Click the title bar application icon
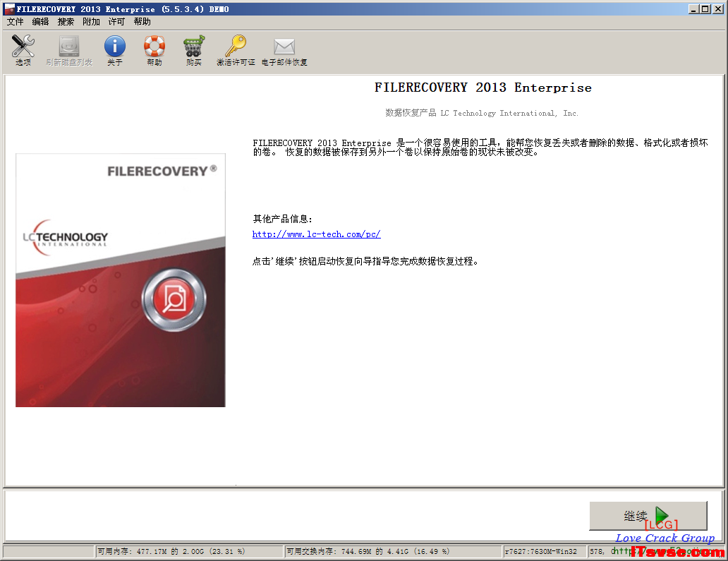Viewport: 728px width, 561px height. (9, 9)
